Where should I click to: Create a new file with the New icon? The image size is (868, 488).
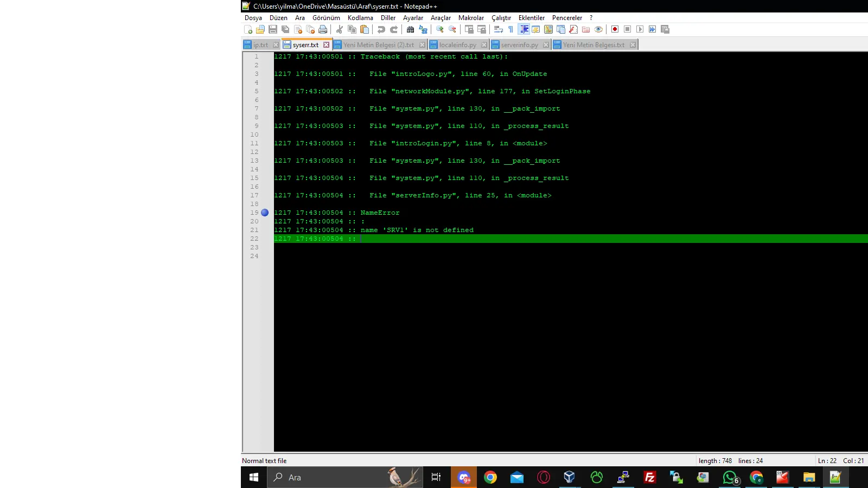pos(248,29)
